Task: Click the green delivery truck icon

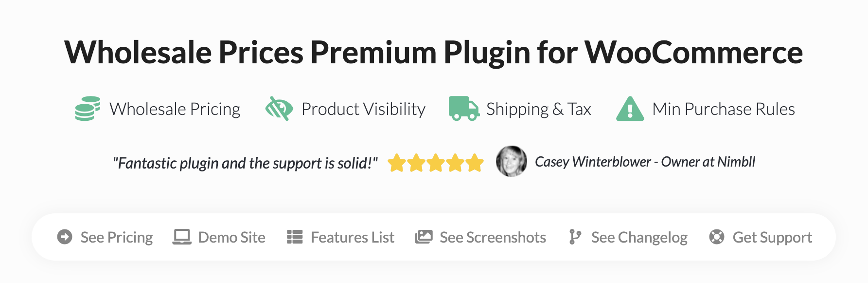Action: pyautogui.click(x=463, y=109)
